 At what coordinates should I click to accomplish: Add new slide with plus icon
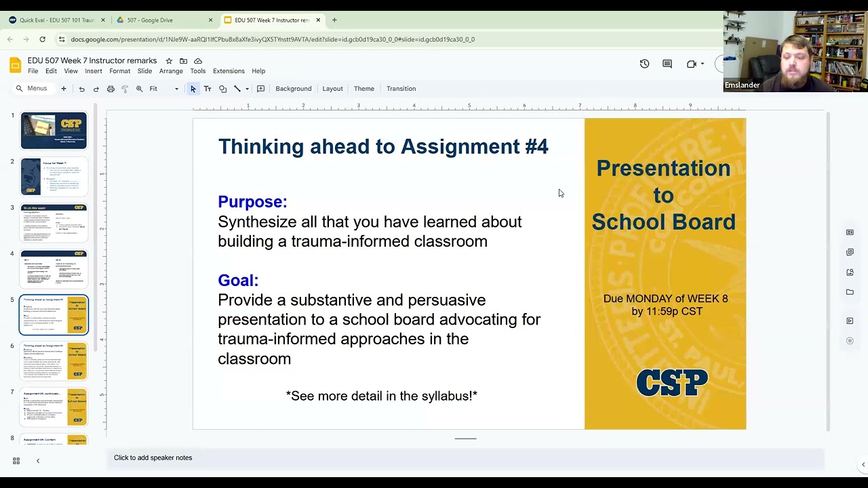[64, 89]
